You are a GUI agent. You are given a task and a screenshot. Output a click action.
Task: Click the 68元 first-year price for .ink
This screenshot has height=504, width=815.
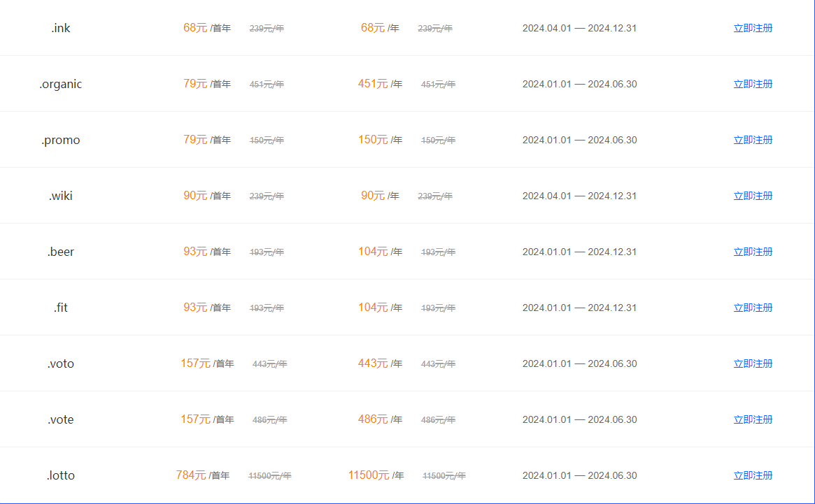pos(195,27)
